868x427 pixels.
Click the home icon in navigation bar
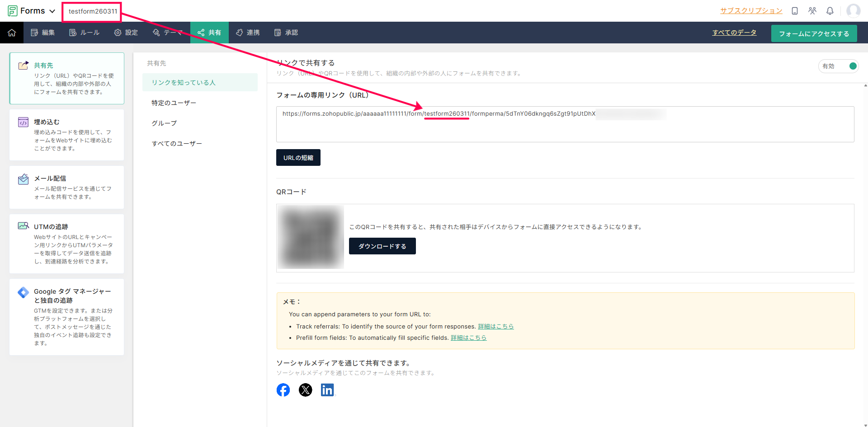point(12,33)
